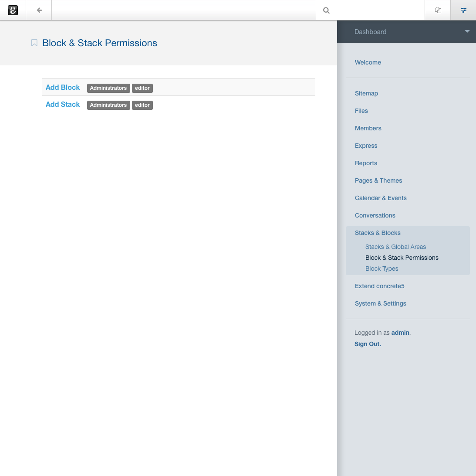Open Stacks & Global Areas
Viewport: 476px width, 476px height.
click(x=395, y=247)
